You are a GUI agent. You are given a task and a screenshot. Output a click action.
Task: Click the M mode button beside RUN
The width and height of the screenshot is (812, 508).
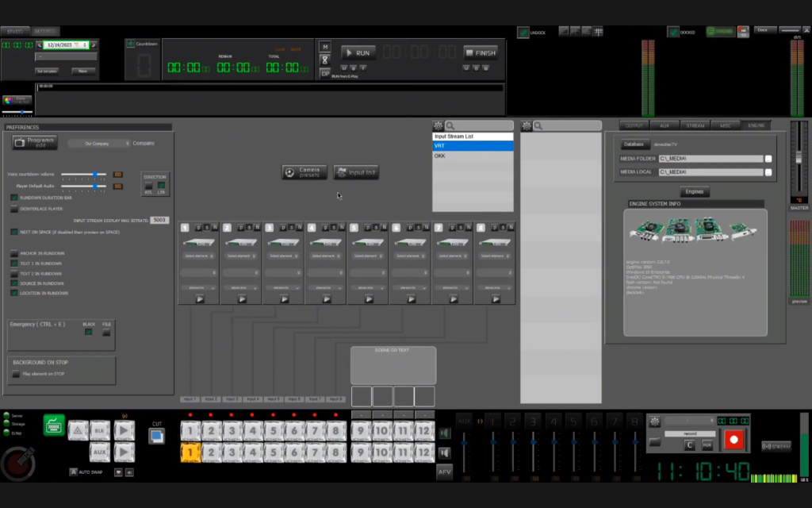click(324, 47)
